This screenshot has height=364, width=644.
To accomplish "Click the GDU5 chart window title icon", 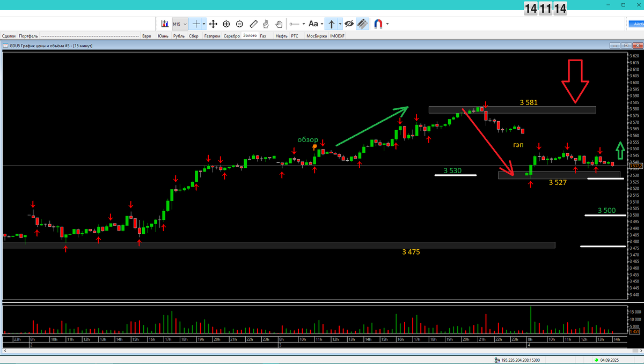I will [6, 46].
